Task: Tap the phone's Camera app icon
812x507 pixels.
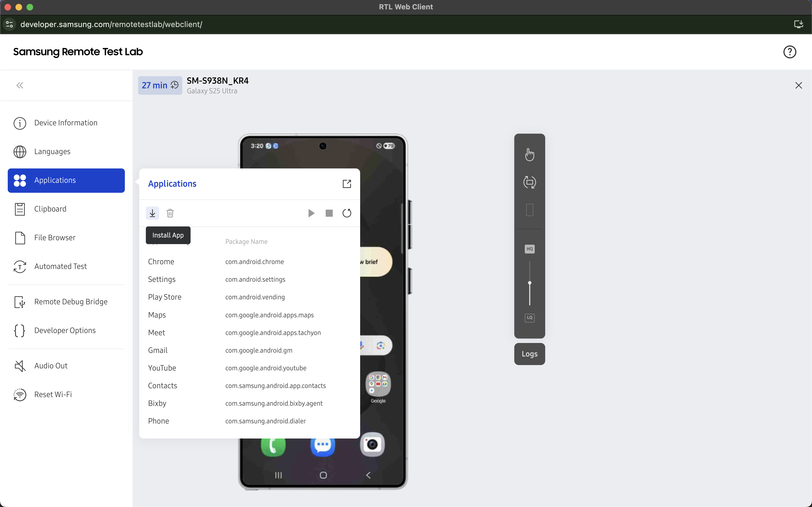Action: [x=372, y=445]
